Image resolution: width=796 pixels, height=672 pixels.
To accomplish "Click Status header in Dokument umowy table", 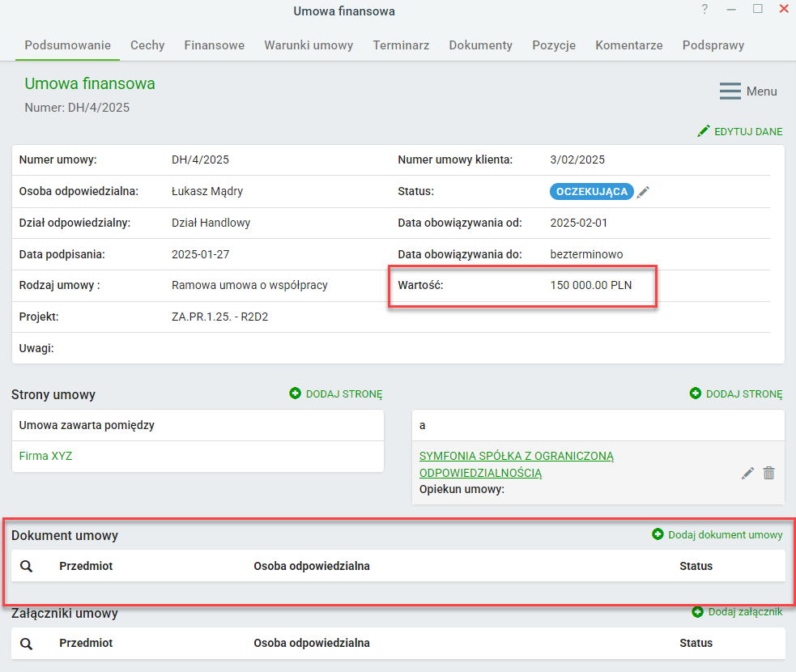I will tap(696, 567).
